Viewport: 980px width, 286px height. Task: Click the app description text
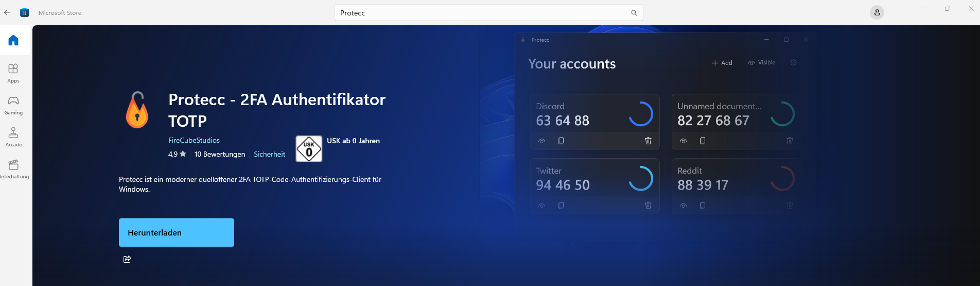pos(250,184)
